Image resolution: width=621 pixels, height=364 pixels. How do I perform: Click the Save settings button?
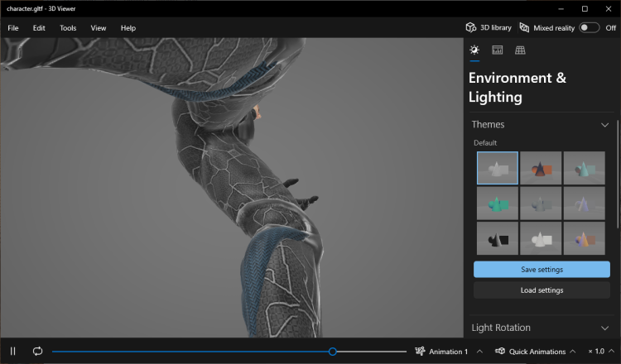coord(542,270)
